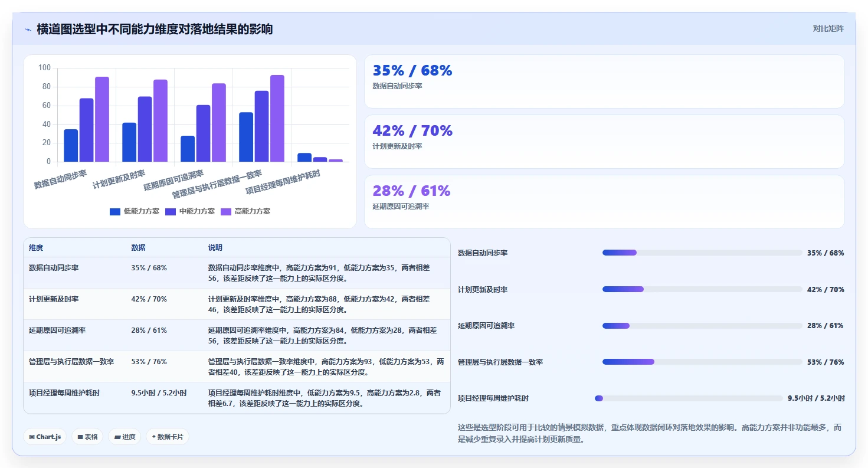Click the 53% / 76% table cell
The height and width of the screenshot is (468, 868).
point(149,362)
